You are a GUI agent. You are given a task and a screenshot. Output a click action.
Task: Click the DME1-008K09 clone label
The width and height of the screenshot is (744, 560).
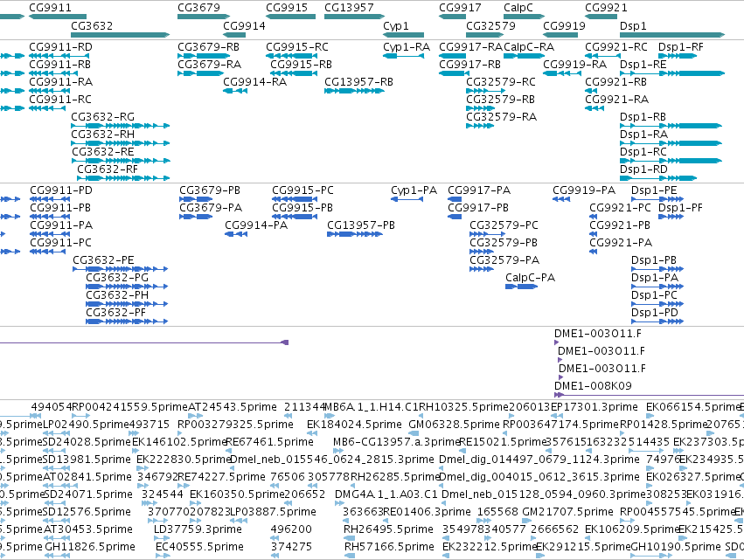click(x=593, y=385)
